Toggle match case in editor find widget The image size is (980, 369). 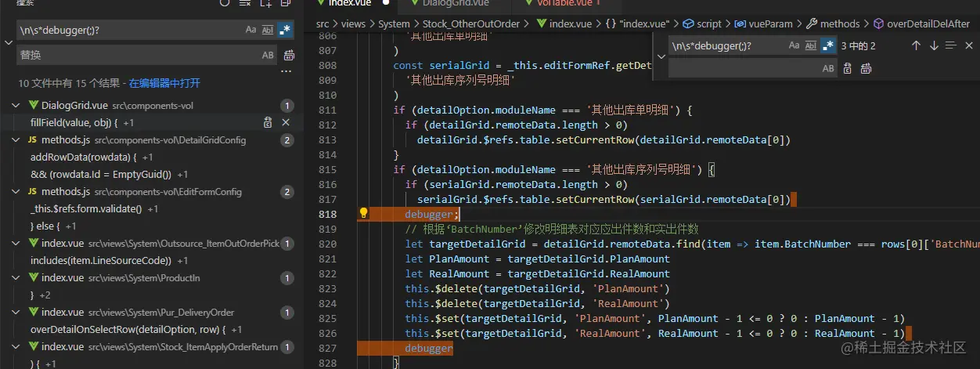(x=792, y=46)
